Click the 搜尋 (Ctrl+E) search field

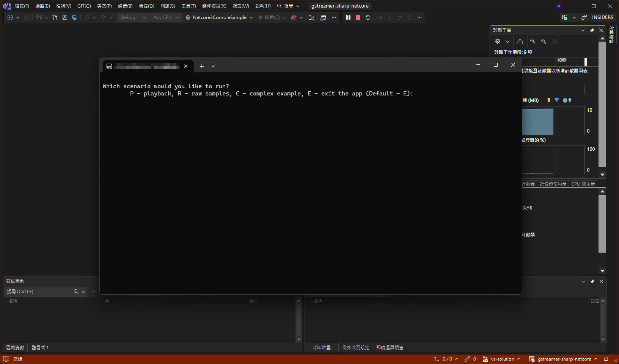click(38, 292)
